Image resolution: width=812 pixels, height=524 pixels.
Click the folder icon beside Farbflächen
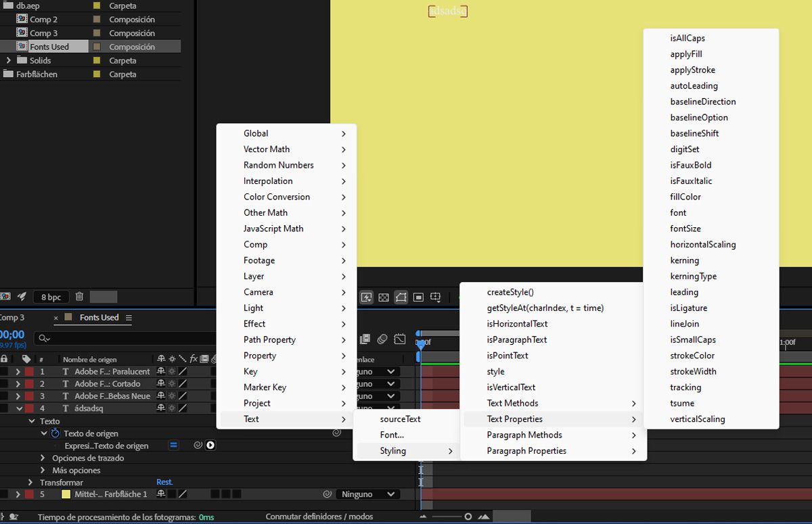[x=9, y=74]
